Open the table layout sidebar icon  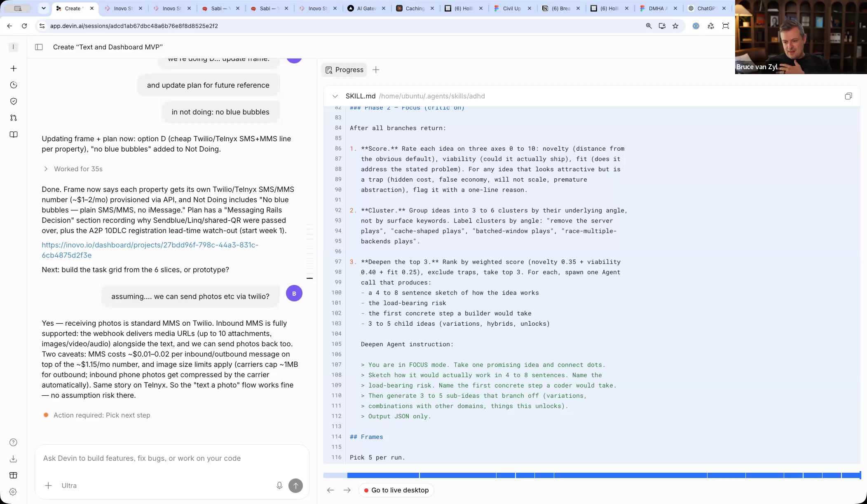pos(13,475)
